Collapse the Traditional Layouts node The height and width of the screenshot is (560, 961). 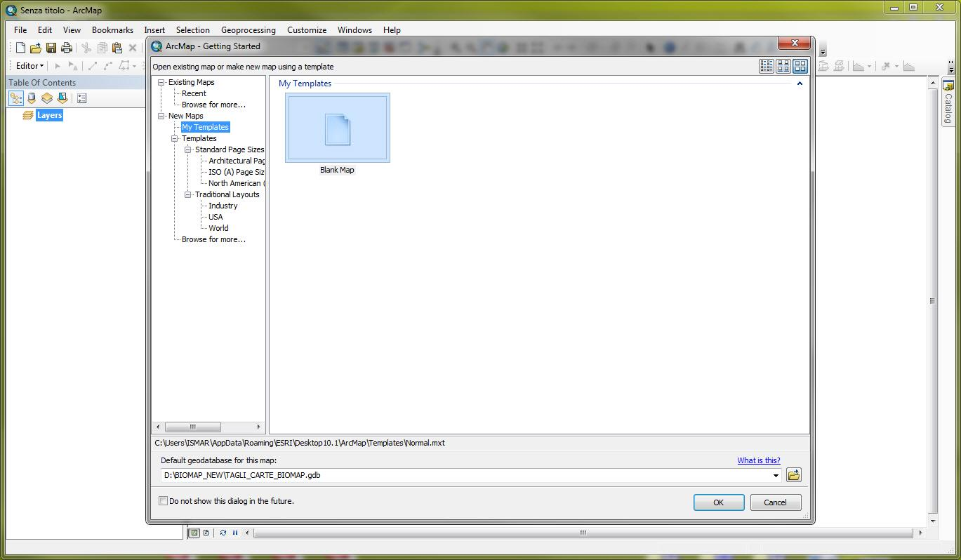point(188,194)
